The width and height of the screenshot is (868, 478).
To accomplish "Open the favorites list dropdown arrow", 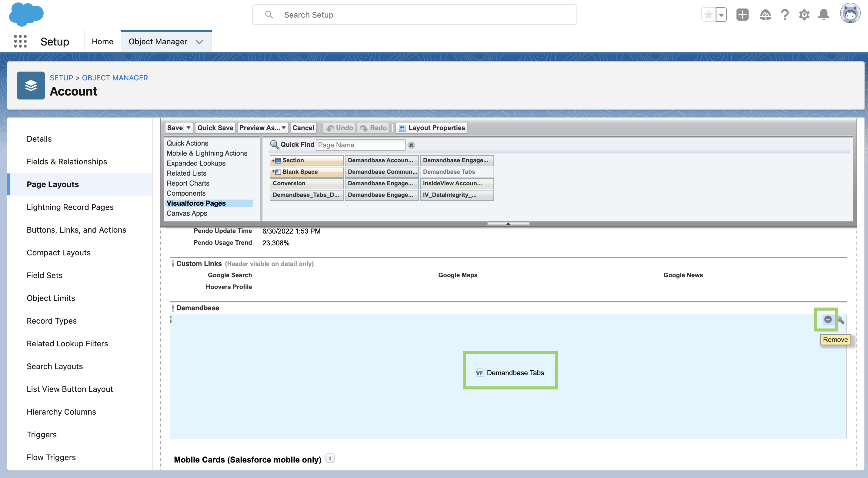I will coord(721,15).
